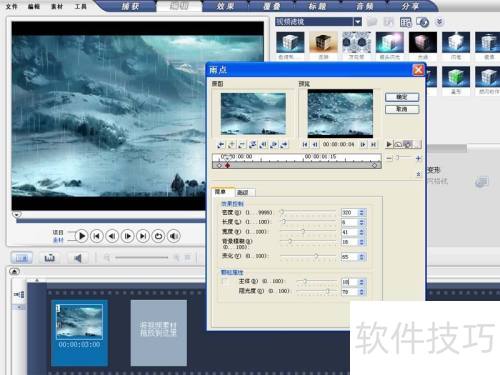Toggle repeat playback in main player

158,236
